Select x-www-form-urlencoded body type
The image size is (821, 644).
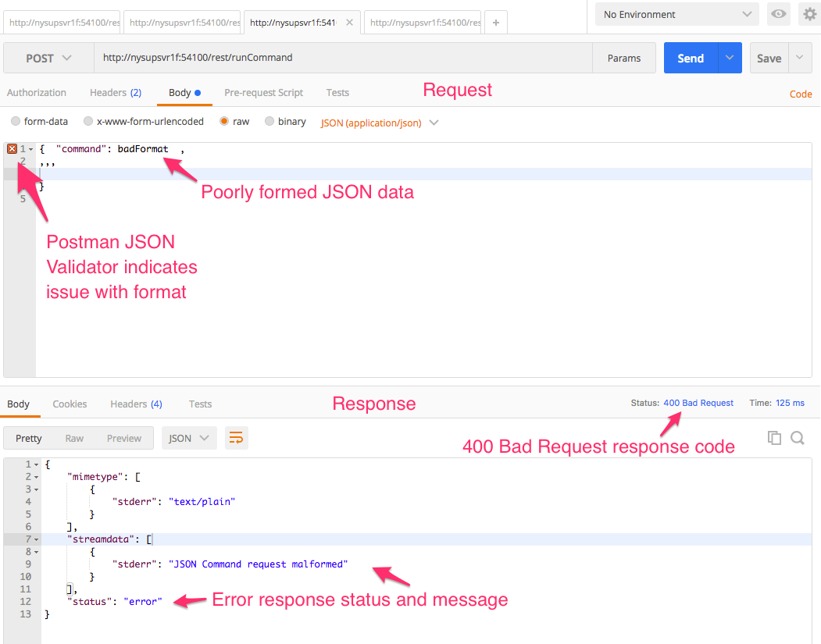click(x=88, y=122)
